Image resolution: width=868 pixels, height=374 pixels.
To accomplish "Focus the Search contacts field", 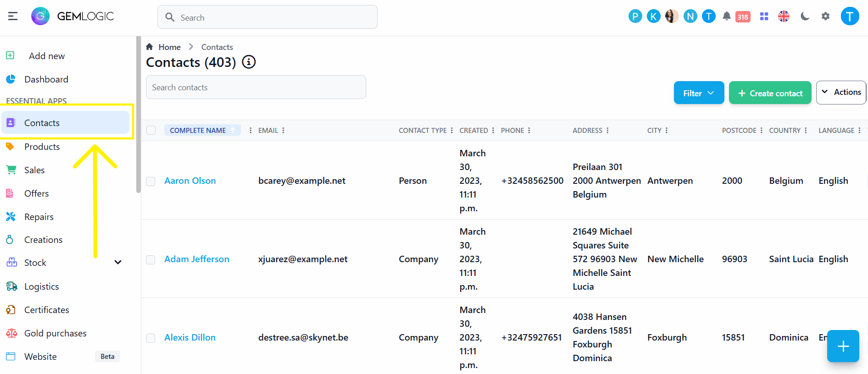I will pos(256,87).
